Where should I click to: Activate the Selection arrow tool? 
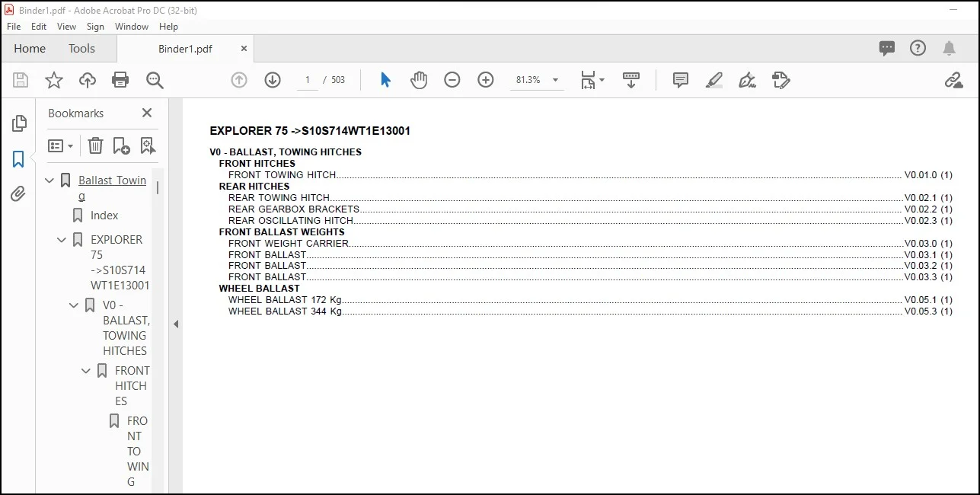click(385, 80)
